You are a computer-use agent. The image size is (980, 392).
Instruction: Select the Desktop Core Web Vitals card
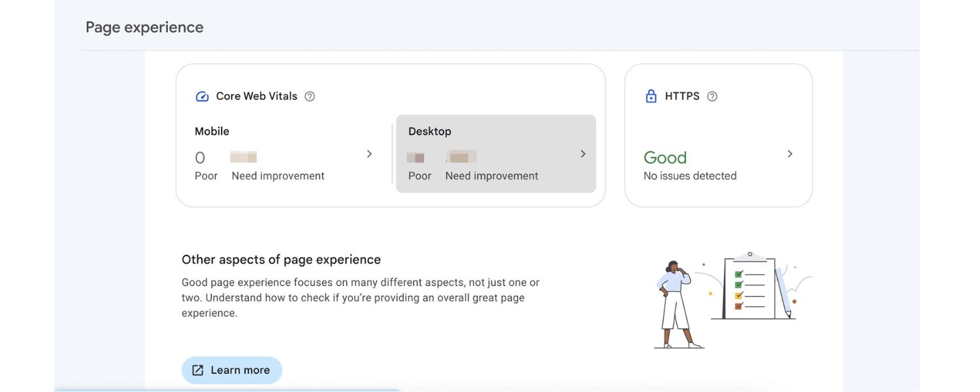tap(496, 153)
